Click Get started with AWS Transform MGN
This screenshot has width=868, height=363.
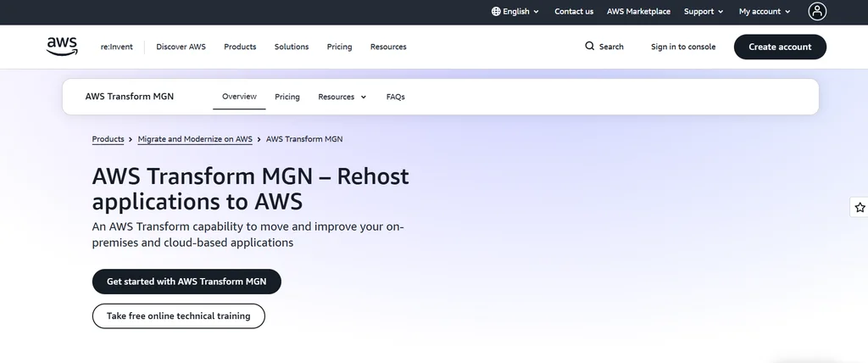point(186,282)
